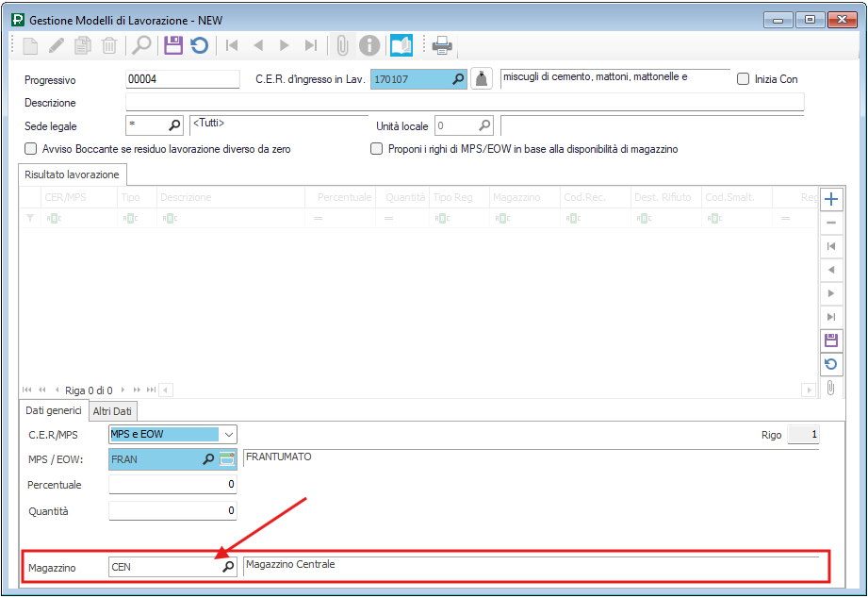Click the blue open book icon
Image resolution: width=868 pixels, height=598 pixels.
click(x=401, y=44)
